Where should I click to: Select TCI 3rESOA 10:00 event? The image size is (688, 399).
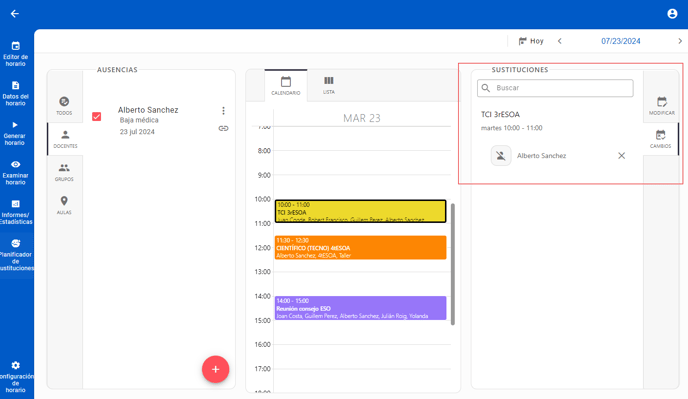point(360,211)
